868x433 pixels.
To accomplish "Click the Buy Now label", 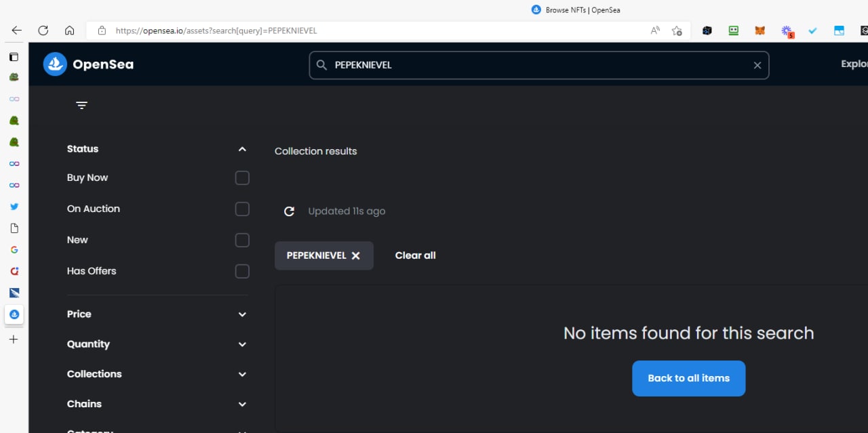I will tap(87, 178).
